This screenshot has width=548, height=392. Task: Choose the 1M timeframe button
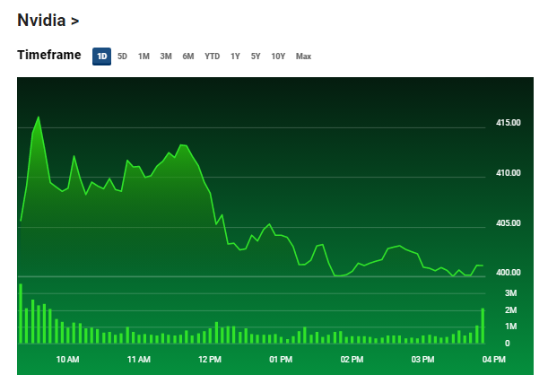(x=144, y=57)
